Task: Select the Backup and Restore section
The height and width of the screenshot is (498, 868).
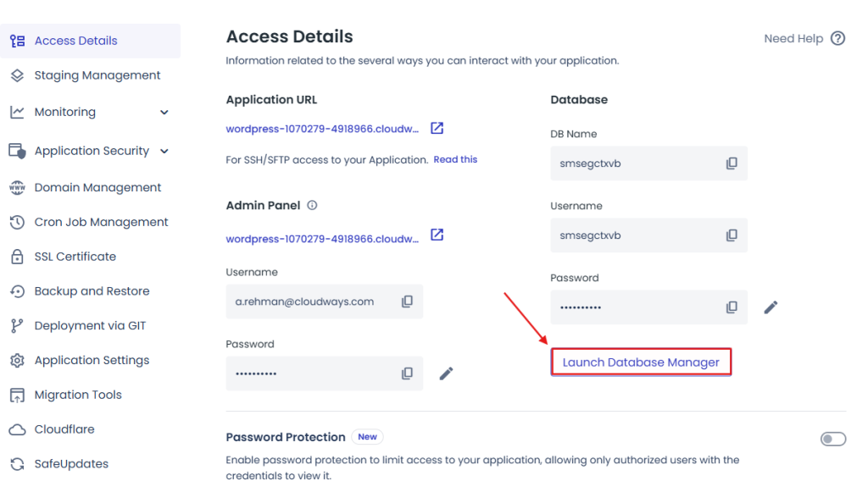Action: (91, 290)
